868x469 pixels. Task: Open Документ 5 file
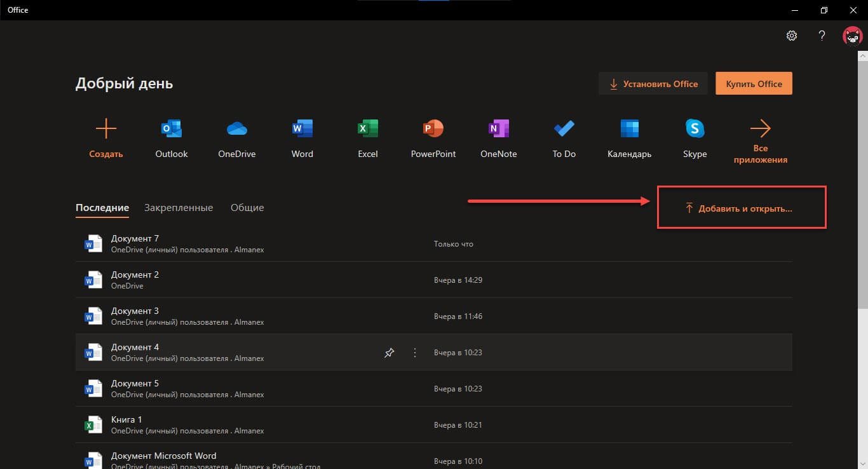[433, 389]
